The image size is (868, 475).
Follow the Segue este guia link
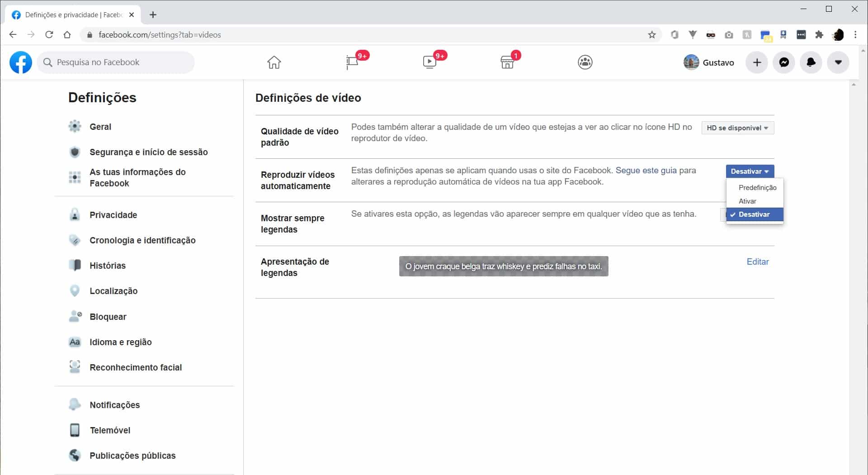pyautogui.click(x=646, y=171)
